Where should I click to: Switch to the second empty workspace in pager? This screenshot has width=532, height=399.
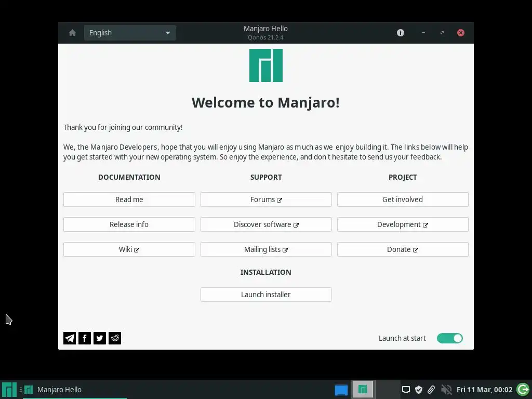tap(387, 389)
